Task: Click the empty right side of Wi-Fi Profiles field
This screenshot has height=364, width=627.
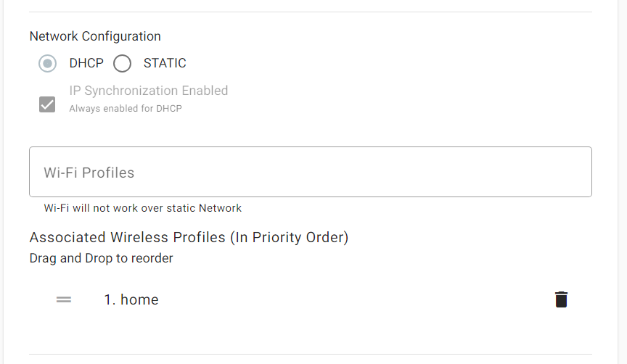Action: (472, 172)
